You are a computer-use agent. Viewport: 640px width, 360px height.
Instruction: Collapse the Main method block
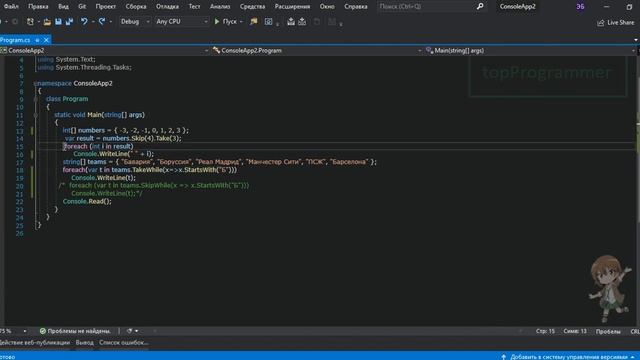coord(36,115)
